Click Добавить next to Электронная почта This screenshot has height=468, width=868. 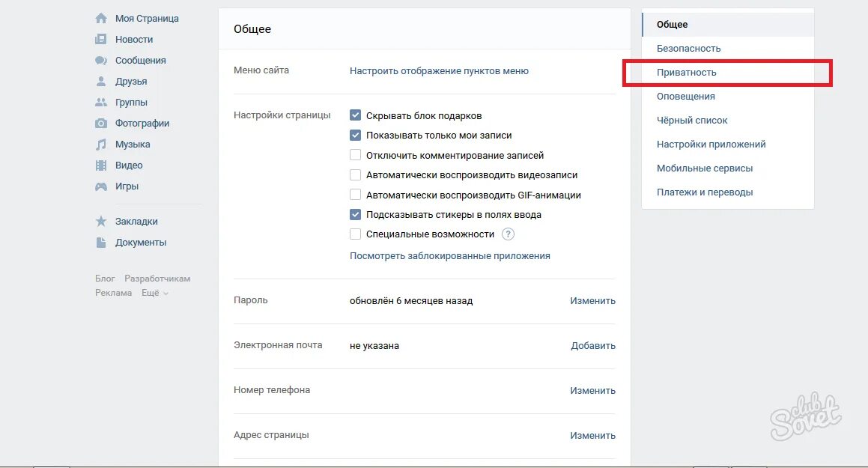593,345
